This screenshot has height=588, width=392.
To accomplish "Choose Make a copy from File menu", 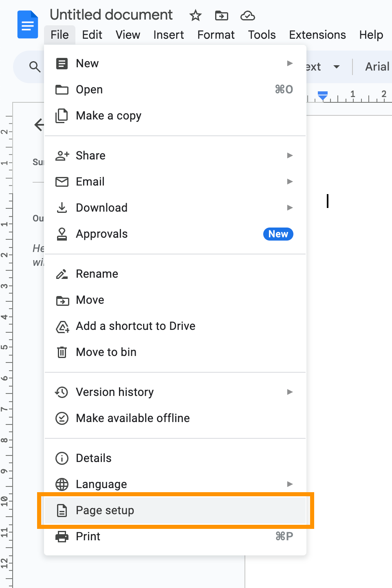I will 175,116.
